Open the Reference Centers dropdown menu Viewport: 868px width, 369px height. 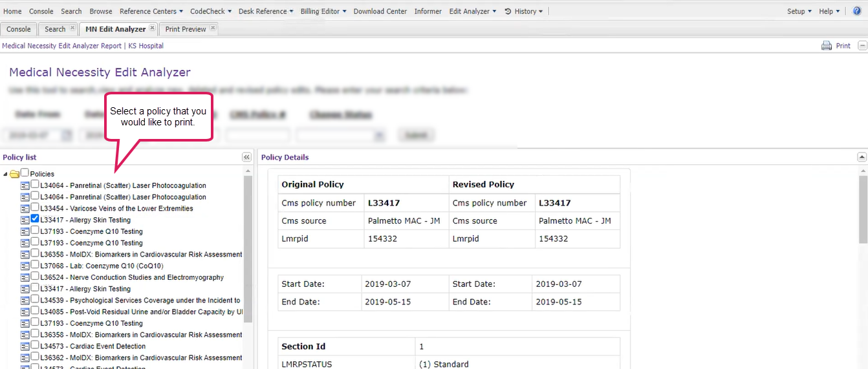(151, 11)
